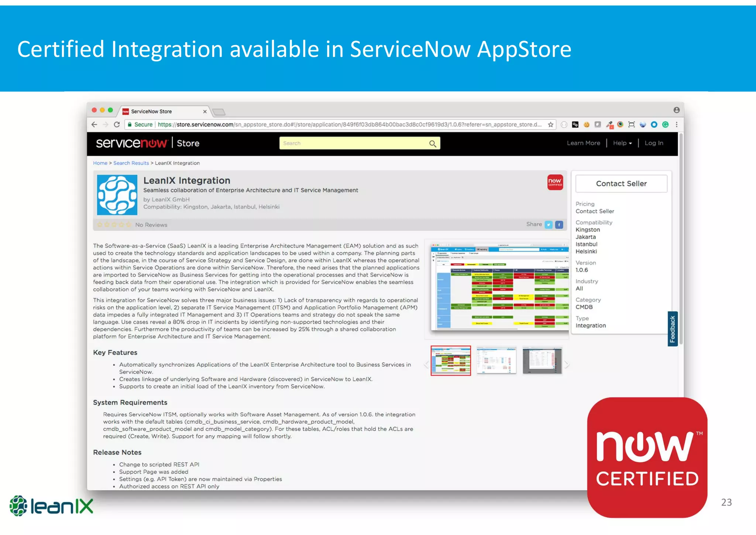Open the green Grammarly extension icon
The image size is (756, 535).
click(665, 125)
